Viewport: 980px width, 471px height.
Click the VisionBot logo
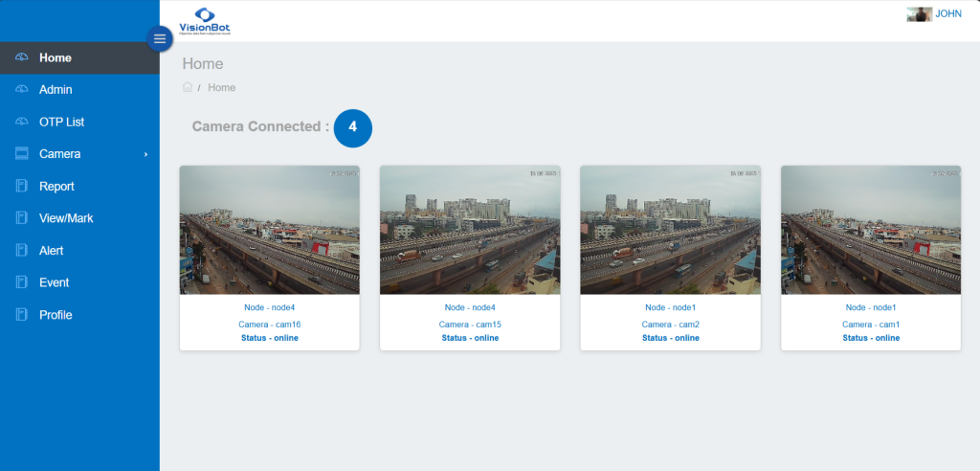(x=205, y=21)
